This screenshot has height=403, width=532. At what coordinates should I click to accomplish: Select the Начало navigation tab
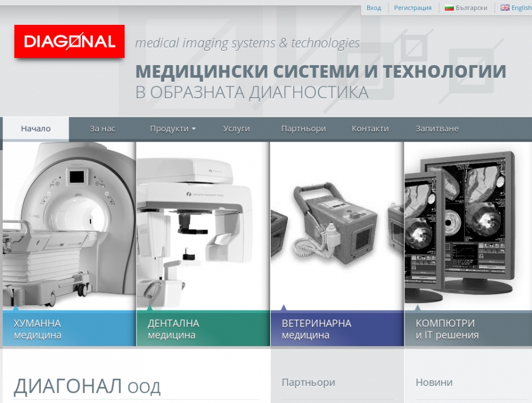[36, 128]
